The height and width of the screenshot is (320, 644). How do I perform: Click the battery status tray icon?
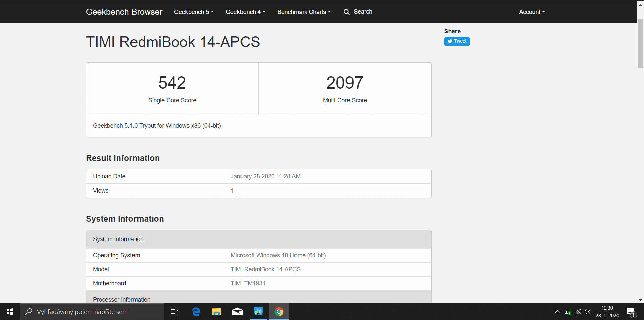pyautogui.click(x=568, y=312)
